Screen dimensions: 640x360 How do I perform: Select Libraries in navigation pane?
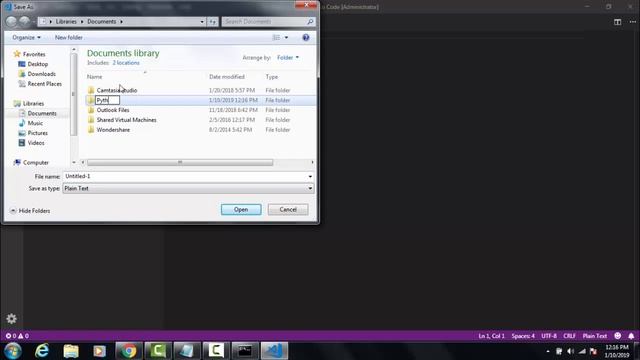tap(29, 104)
